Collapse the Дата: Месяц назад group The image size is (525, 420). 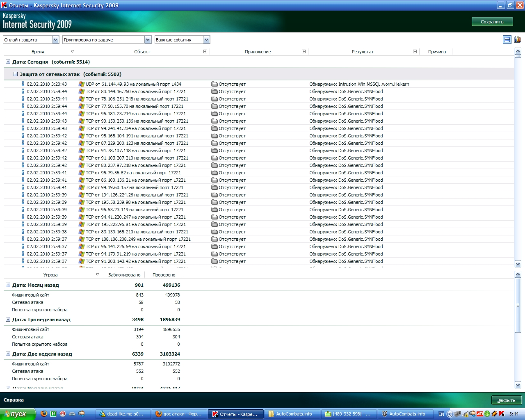(x=8, y=285)
